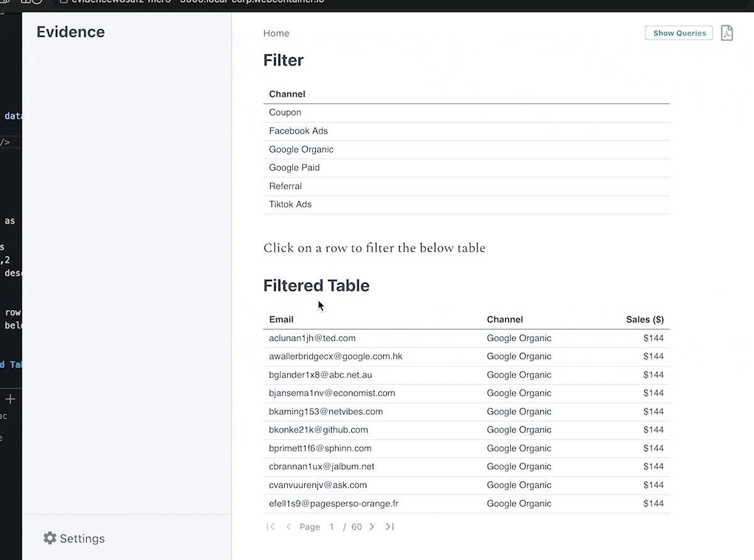
Task: Go to the previous table page
Action: click(x=288, y=527)
